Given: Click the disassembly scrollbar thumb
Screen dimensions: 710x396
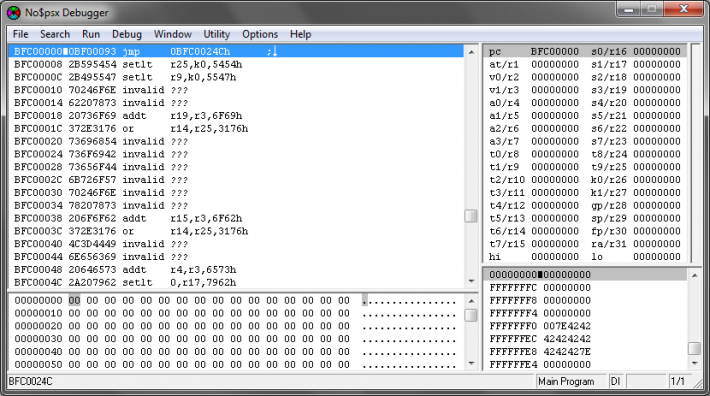Looking at the screenshot, I should 471,216.
